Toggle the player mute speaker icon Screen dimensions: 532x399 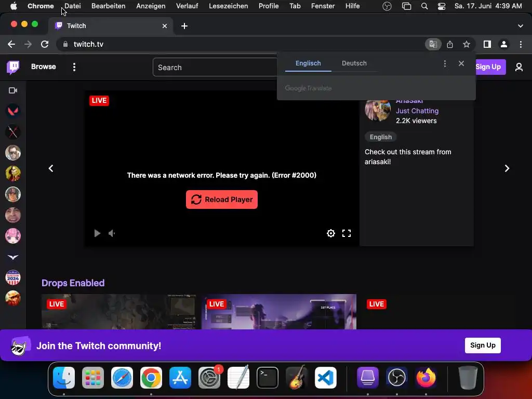(112, 233)
